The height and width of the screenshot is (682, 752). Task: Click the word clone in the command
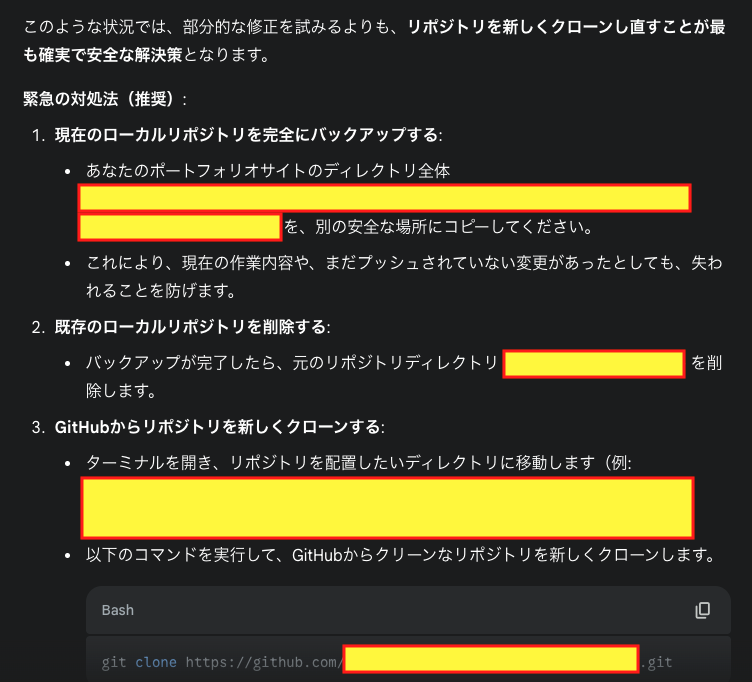click(155, 662)
